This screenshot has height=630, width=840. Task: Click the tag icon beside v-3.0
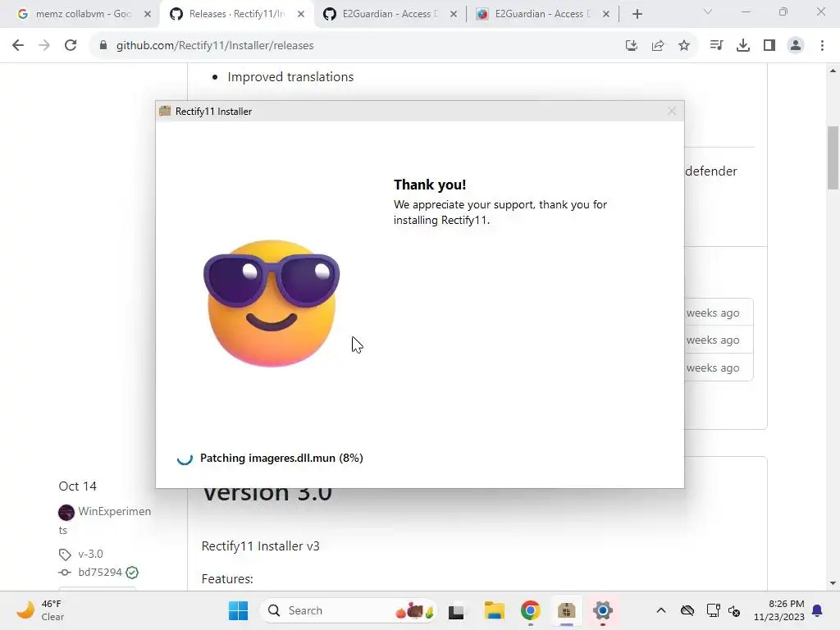[65, 555]
